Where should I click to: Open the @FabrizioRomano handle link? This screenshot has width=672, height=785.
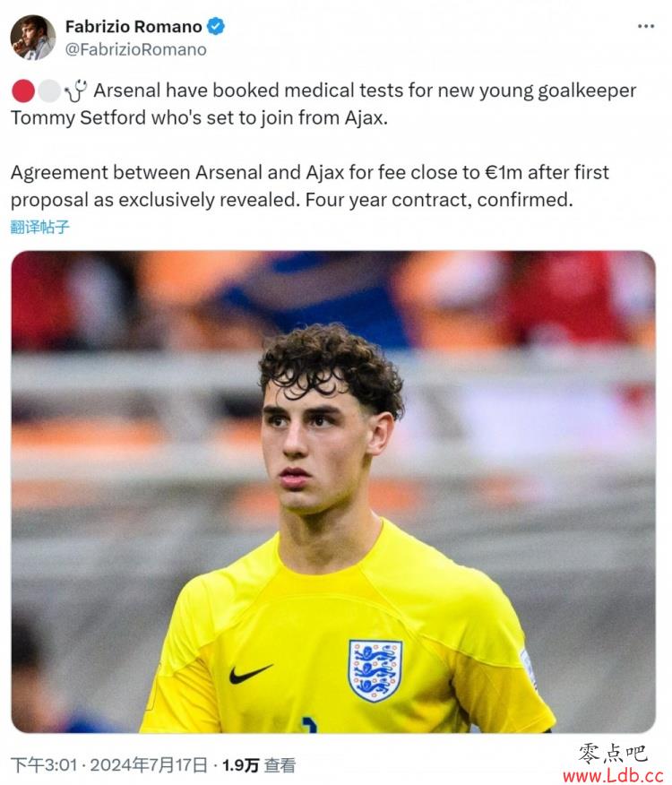point(135,49)
